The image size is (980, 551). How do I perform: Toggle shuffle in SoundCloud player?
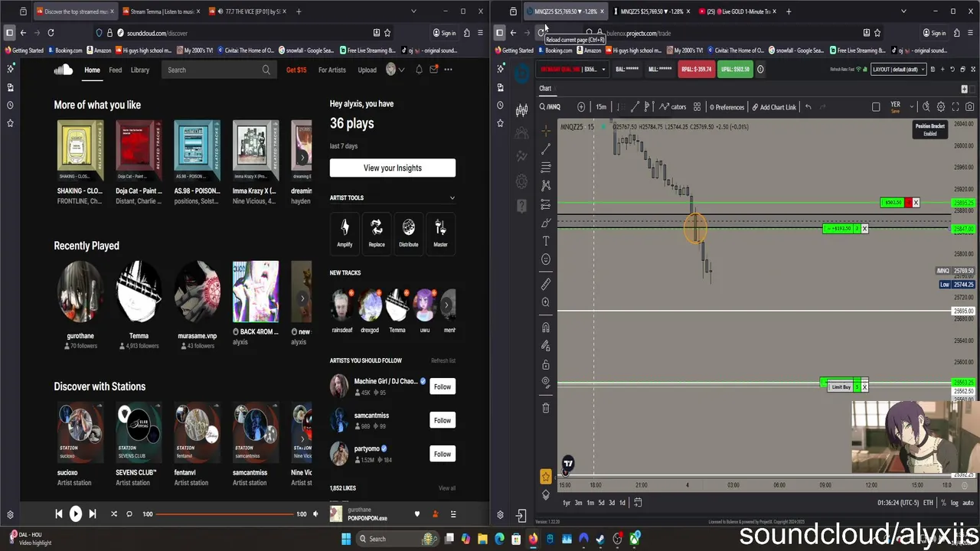[114, 514]
